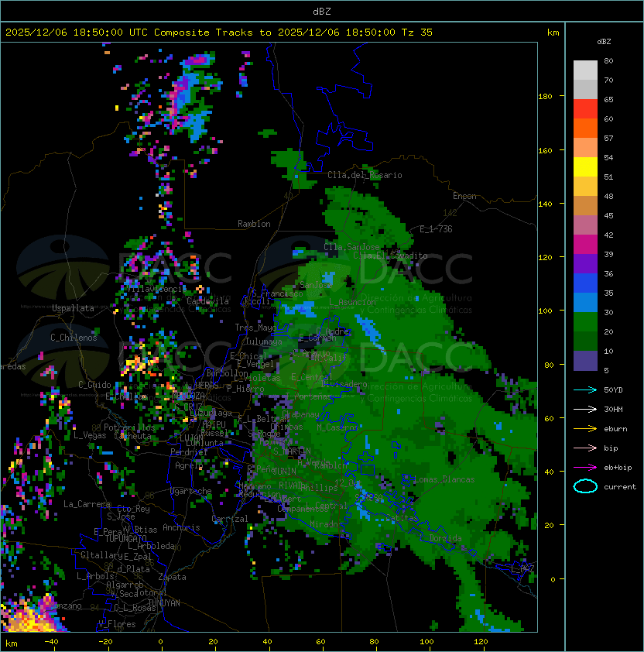Click the 'eburn' legend label text

[615, 429]
